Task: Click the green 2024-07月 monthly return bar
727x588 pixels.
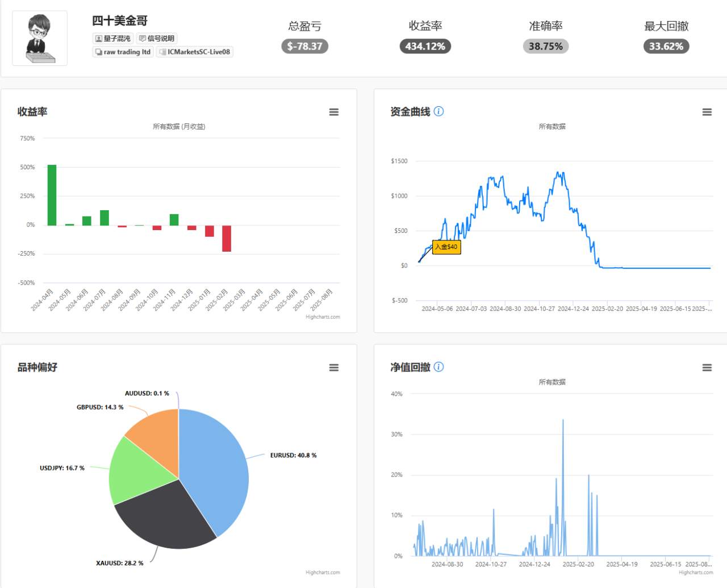Action: coord(105,218)
